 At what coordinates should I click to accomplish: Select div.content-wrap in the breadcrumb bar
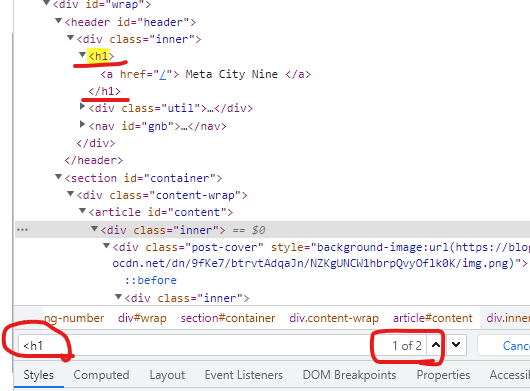pos(334,318)
